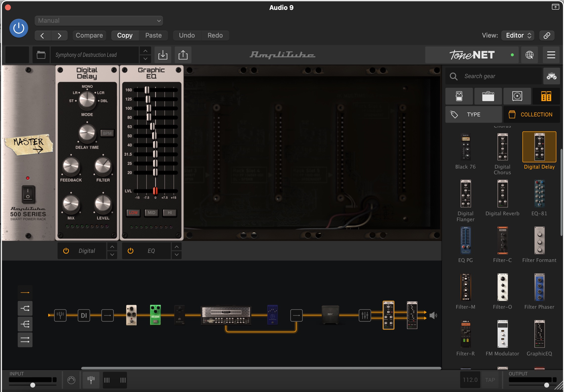The height and width of the screenshot is (392, 564).
Task: Click the INPUT level slider handle
Action: (x=33, y=385)
